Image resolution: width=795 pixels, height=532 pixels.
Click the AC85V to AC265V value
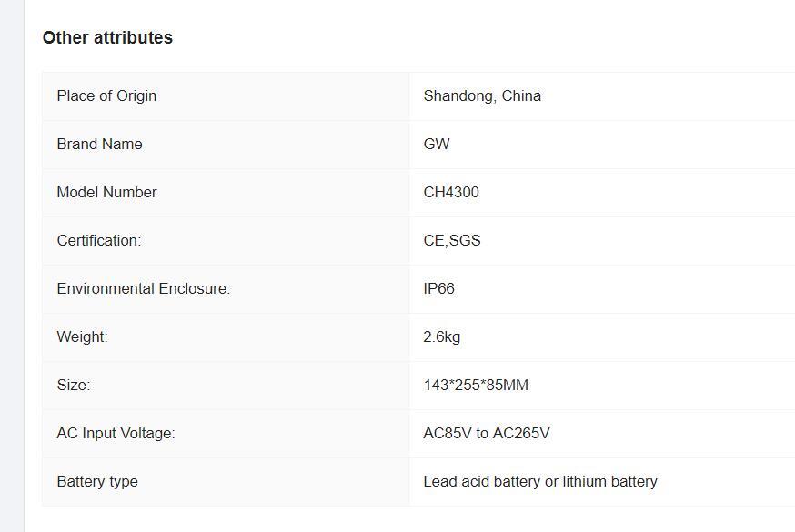pyautogui.click(x=487, y=433)
